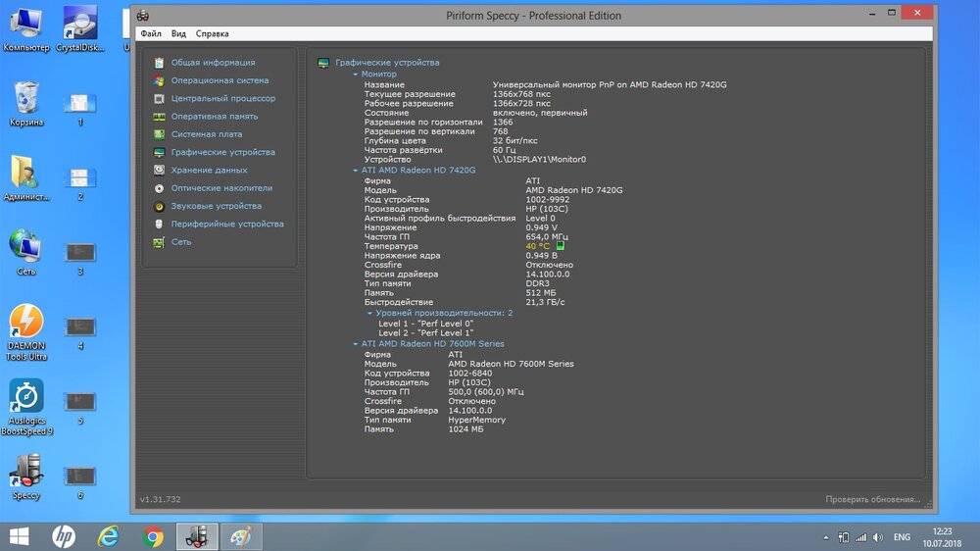Open the Общая информация summary section icon
980x551 pixels.
click(159, 63)
